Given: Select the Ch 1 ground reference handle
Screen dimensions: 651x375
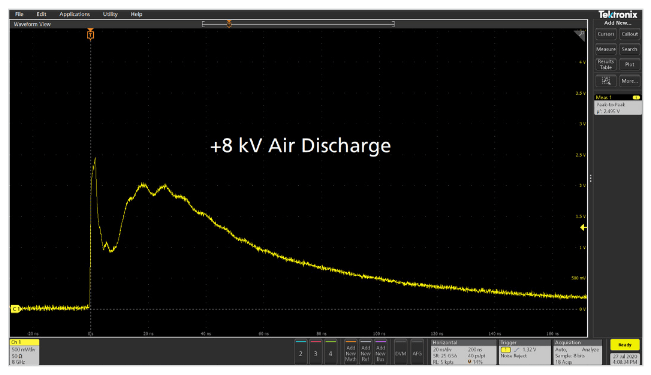Looking at the screenshot, I should (x=15, y=309).
